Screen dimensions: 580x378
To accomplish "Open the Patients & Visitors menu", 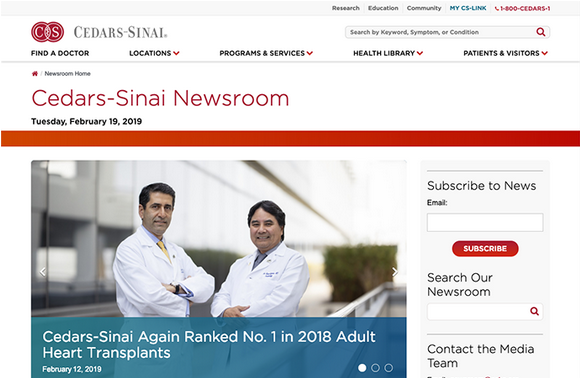I will point(505,53).
